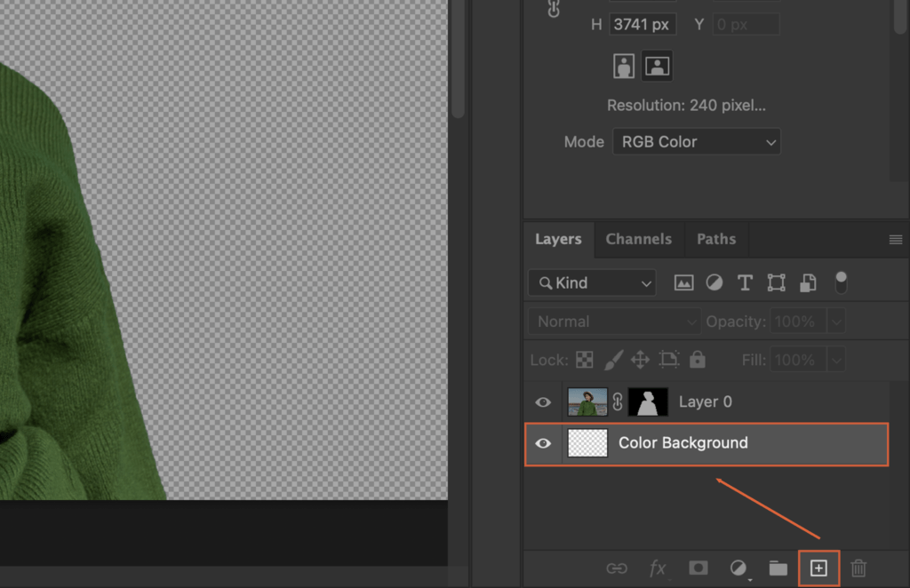Screen dimensions: 910x588
Task: Select the landscape orientation button
Action: click(x=657, y=65)
